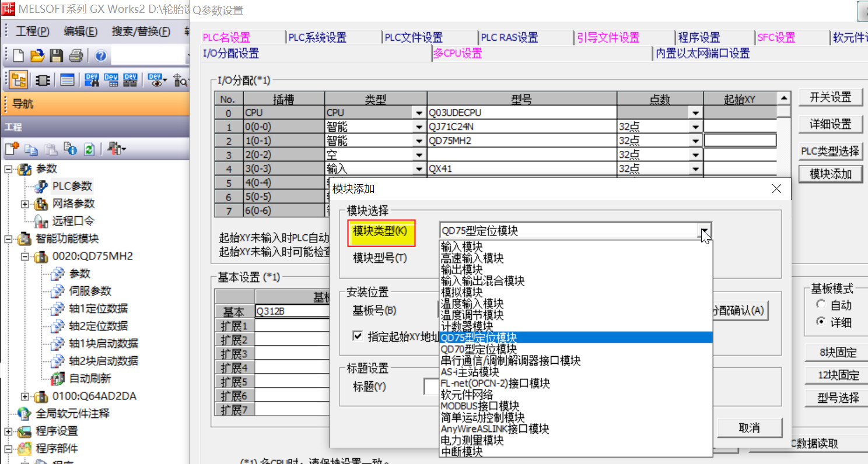Click the 取消 button in dialog

pos(749,428)
